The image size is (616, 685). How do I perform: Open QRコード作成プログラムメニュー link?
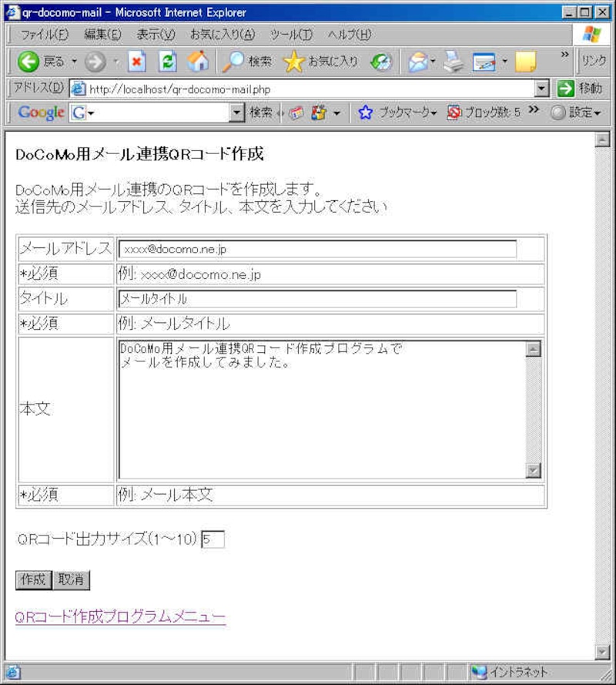point(120,617)
